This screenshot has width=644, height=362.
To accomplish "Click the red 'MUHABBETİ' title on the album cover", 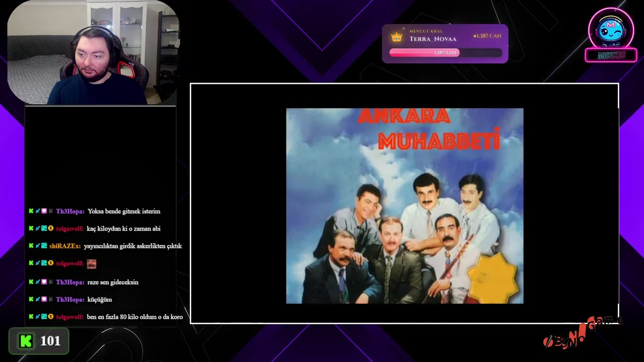I will coord(439,139).
